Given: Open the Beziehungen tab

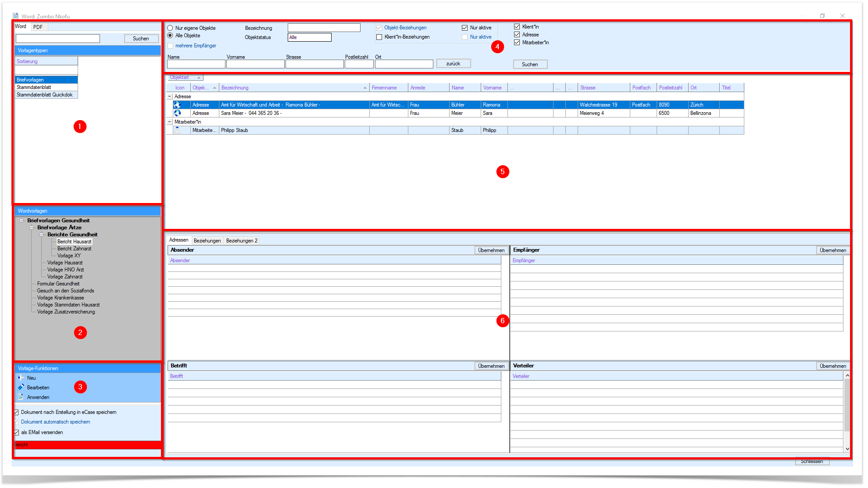Looking at the screenshot, I should pyautogui.click(x=207, y=241).
